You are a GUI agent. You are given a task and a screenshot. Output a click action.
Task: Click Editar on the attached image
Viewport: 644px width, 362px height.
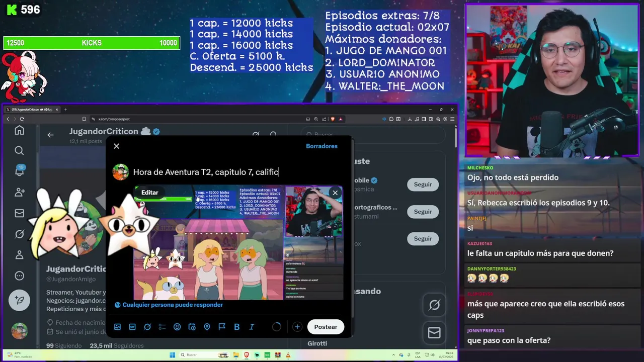[149, 193]
